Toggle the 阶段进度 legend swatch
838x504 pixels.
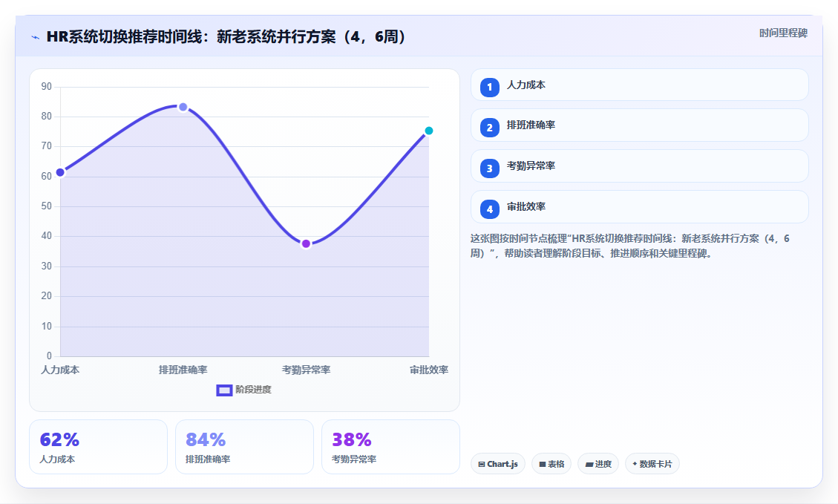[224, 390]
